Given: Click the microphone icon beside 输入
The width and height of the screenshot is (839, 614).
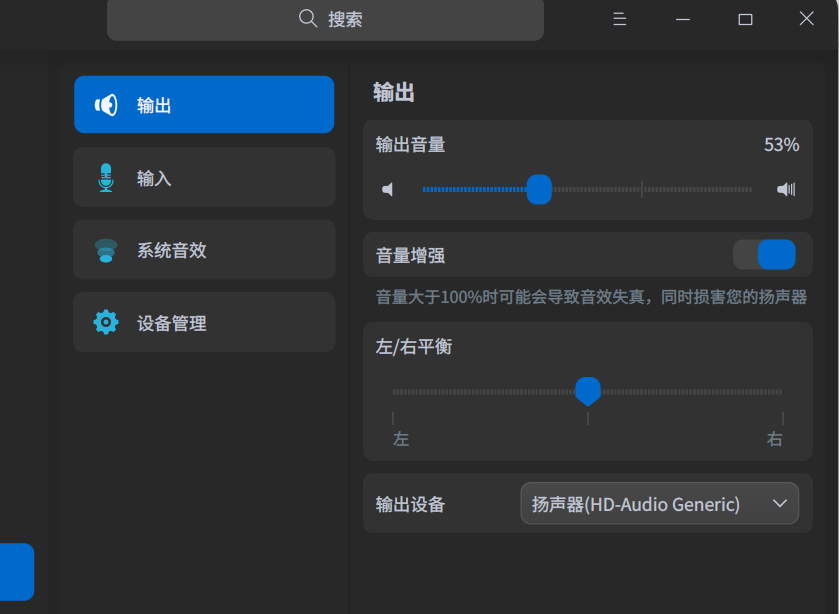Looking at the screenshot, I should [106, 178].
